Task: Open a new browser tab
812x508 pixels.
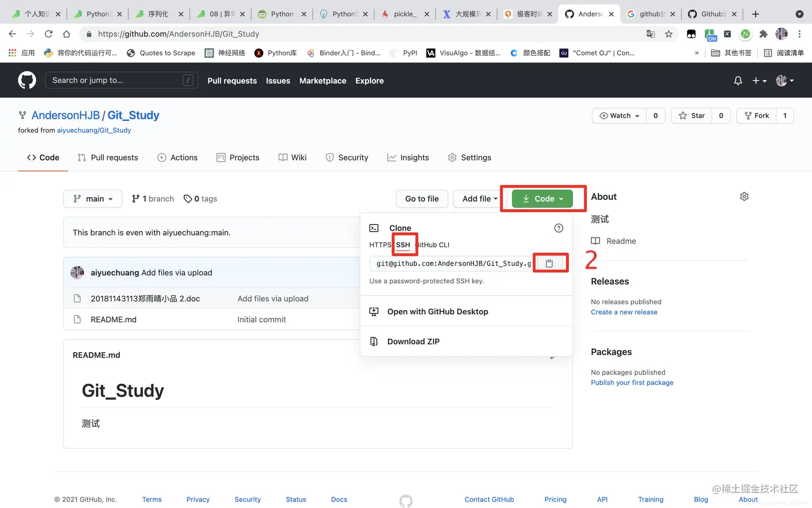Action: 756,14
